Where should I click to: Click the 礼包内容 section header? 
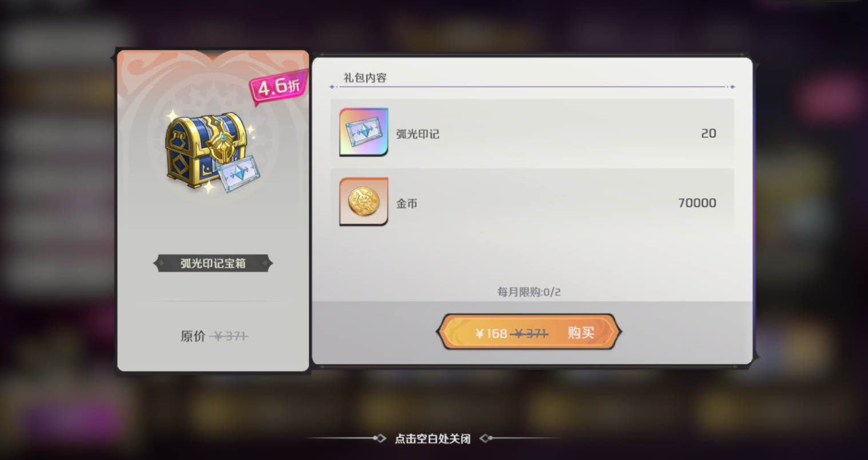point(365,77)
